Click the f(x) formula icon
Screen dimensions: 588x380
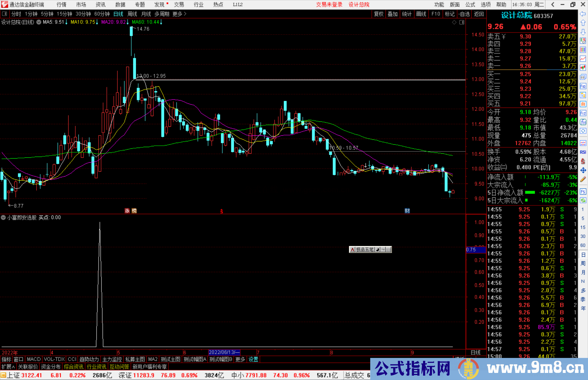point(583,122)
